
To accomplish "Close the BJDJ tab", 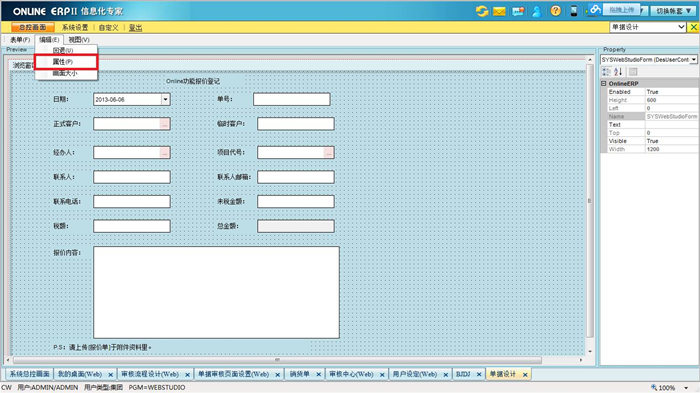I will tap(479, 374).
